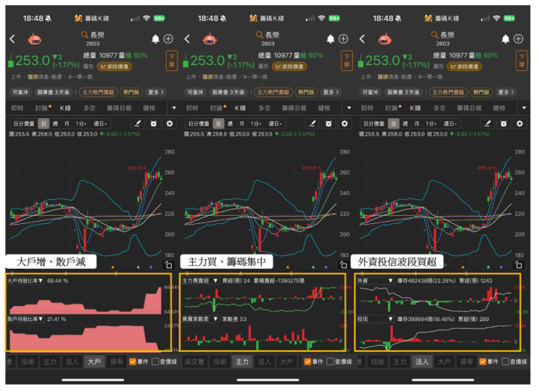The height and width of the screenshot is (392, 538).
Task: Switch to monthly 月 period on middle screen
Action: tap(241, 123)
